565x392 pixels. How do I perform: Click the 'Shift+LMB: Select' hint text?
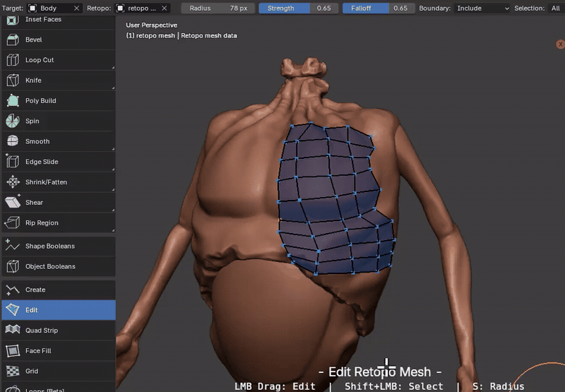coord(394,386)
